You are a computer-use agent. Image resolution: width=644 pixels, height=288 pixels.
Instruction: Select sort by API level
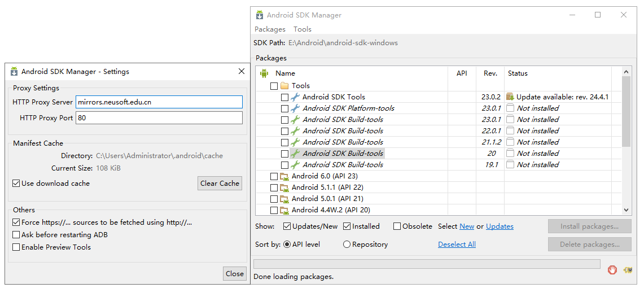click(287, 245)
